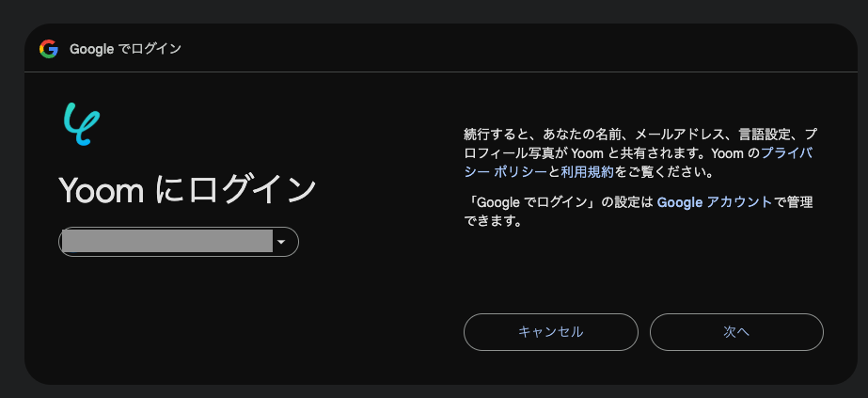Click the 'で管理できます' text after the account link

click(x=639, y=212)
